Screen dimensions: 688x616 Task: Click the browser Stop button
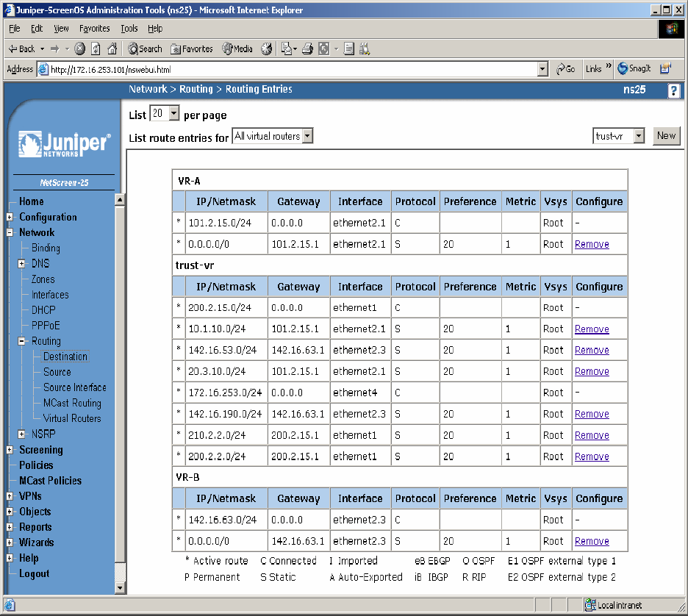[79, 49]
